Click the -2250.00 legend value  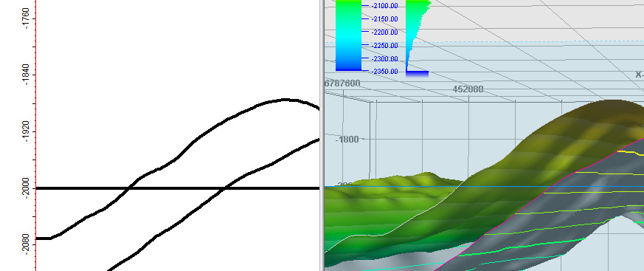coord(384,45)
